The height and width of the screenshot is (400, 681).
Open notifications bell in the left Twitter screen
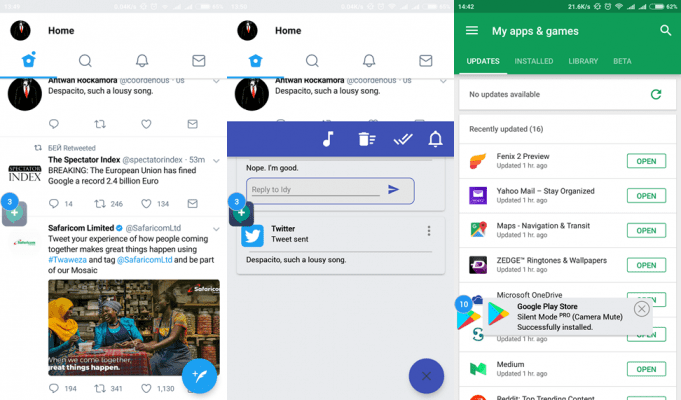tap(142, 60)
